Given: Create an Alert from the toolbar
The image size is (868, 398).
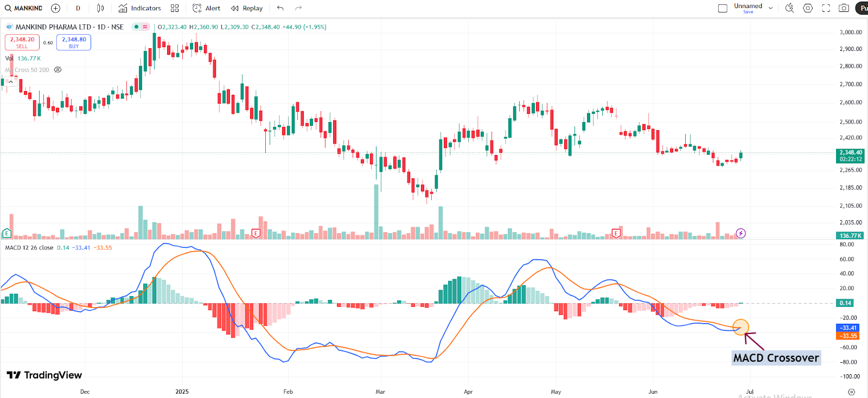Looking at the screenshot, I should pyautogui.click(x=206, y=8).
